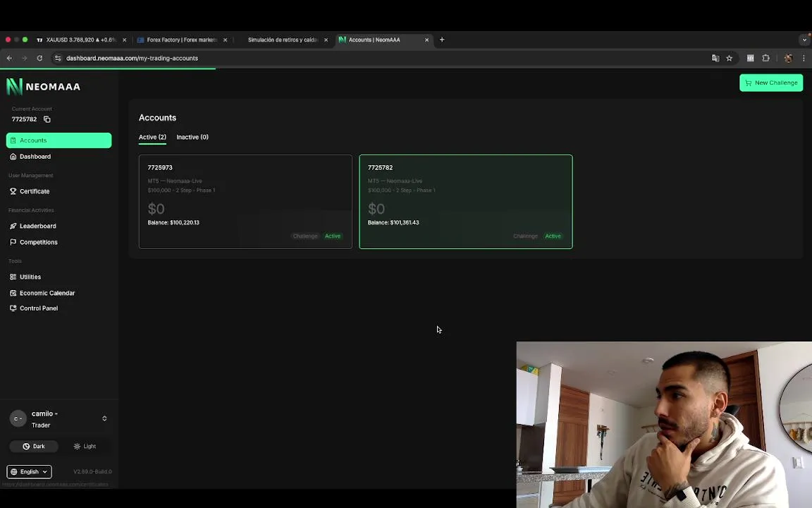
Task: Switch to the Inactive (0) tab
Action: coord(192,138)
